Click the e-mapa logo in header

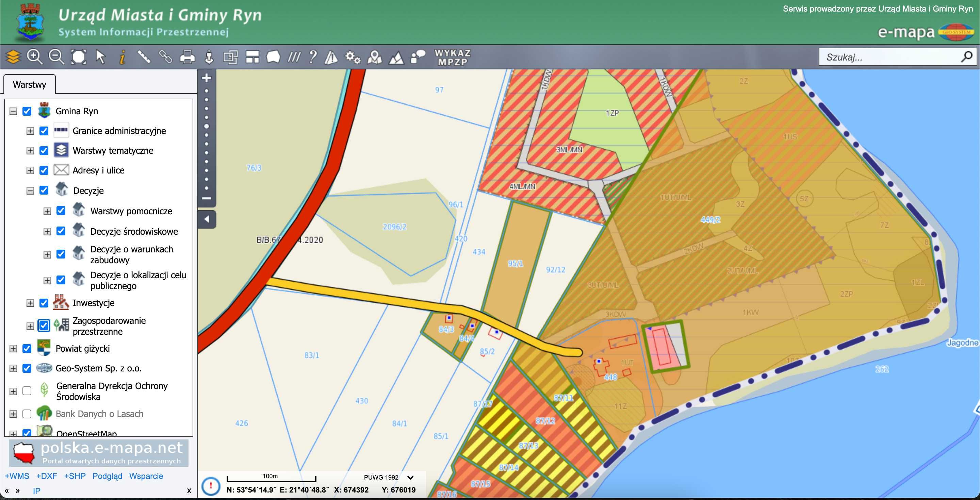(x=925, y=32)
